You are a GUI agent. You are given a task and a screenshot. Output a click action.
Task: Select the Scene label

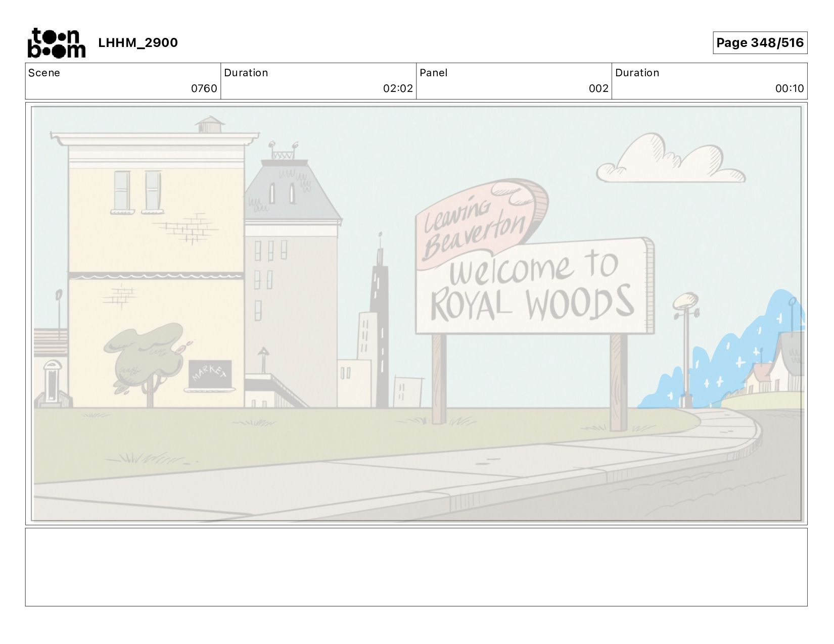[x=44, y=73]
